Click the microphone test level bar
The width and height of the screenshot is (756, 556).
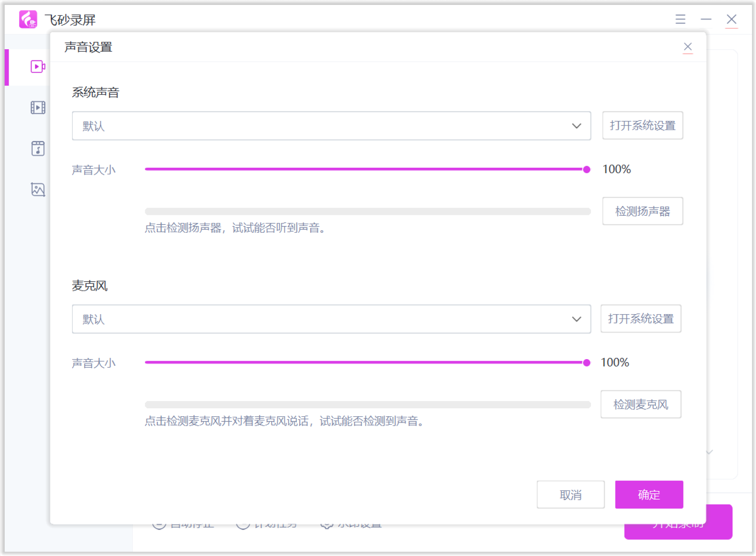pos(367,405)
